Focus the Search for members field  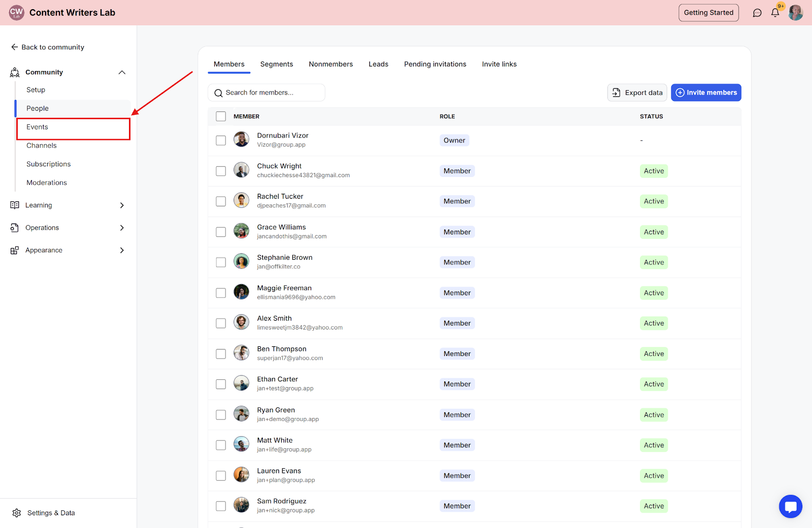point(266,92)
